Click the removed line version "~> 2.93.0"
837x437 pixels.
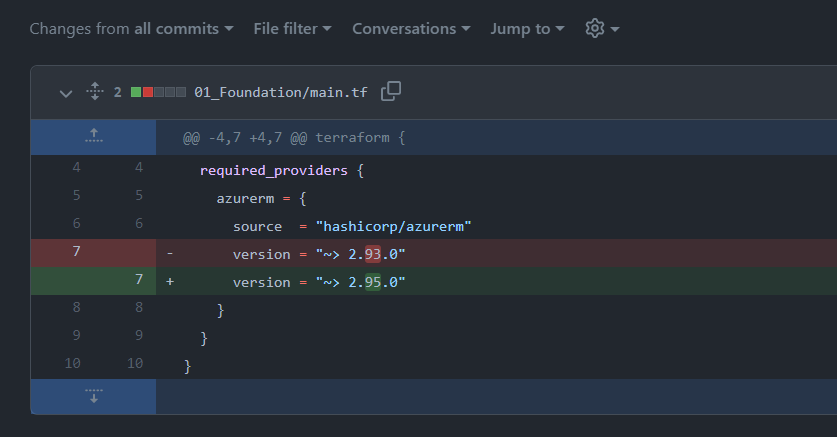[319, 254]
